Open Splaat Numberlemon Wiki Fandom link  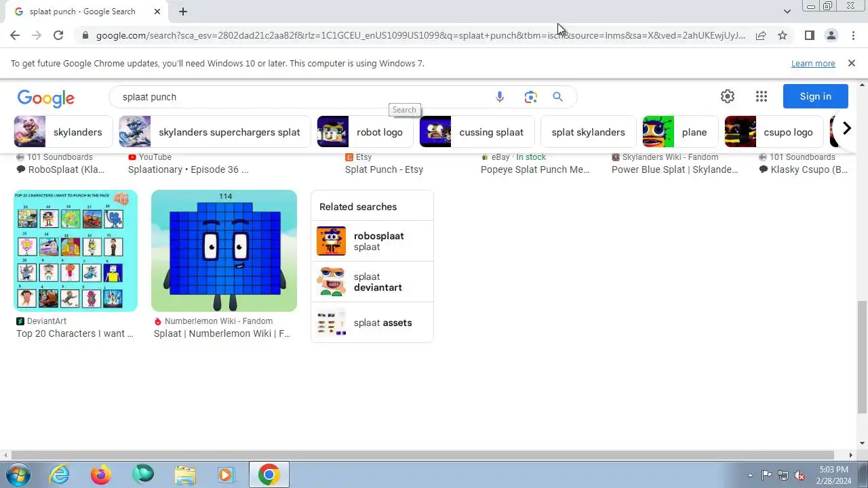222,333
